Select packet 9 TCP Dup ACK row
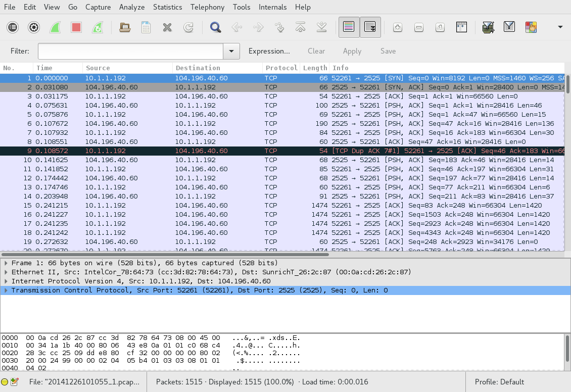Viewport: 571px width, 392px height. pyautogui.click(x=282, y=151)
